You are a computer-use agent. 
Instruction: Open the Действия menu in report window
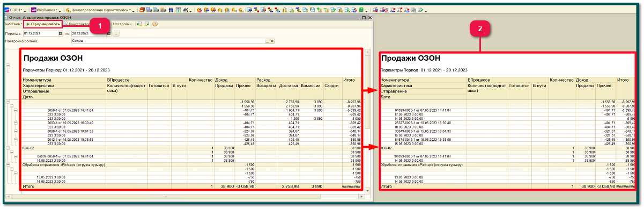(x=13, y=24)
